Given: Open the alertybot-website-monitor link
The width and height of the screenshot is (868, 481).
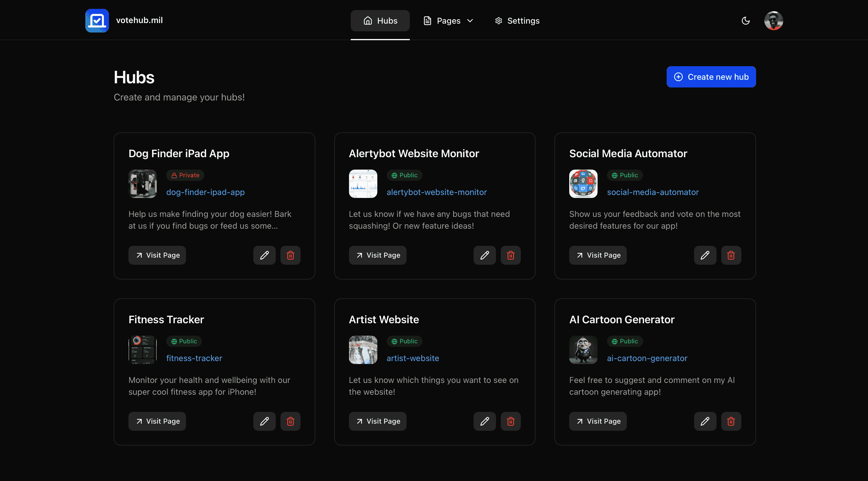Looking at the screenshot, I should 436,192.
